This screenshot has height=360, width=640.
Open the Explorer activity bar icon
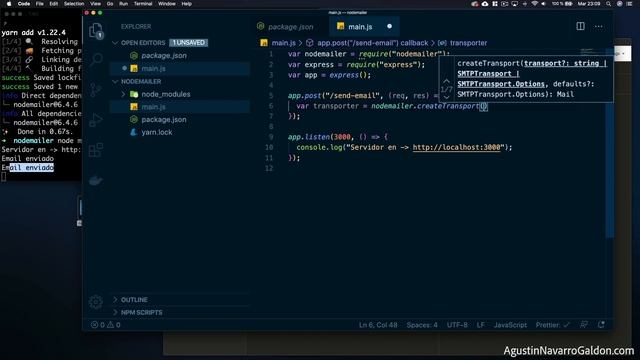(x=96, y=31)
